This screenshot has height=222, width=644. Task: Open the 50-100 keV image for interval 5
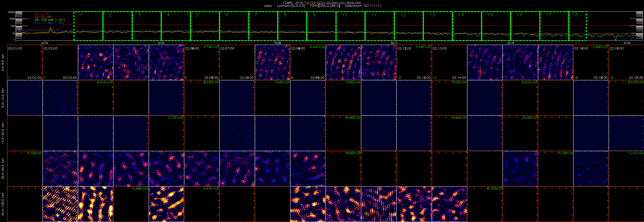pos(167,204)
